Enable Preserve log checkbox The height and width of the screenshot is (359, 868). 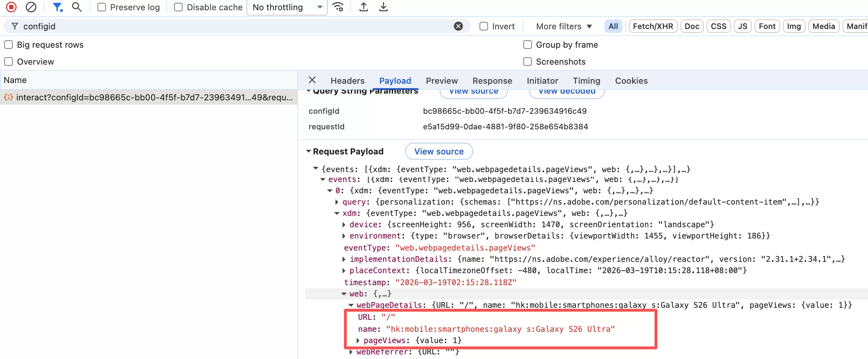click(x=102, y=7)
